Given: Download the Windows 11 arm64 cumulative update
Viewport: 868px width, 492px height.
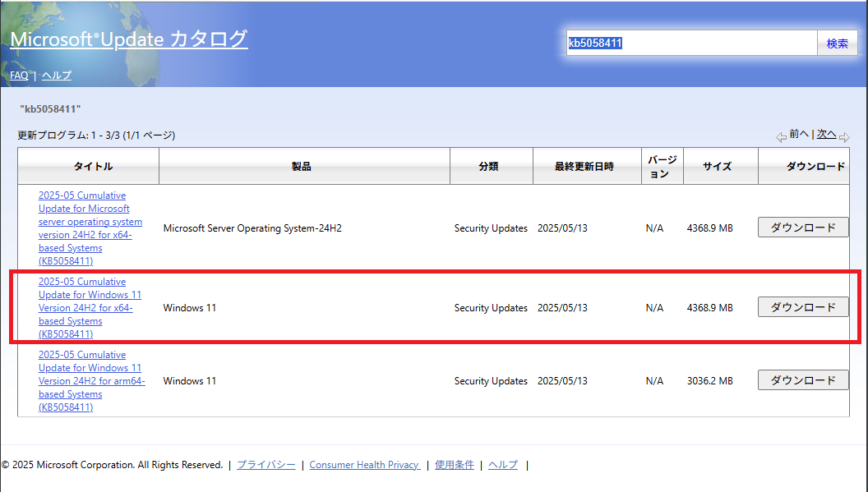Looking at the screenshot, I should pos(803,379).
